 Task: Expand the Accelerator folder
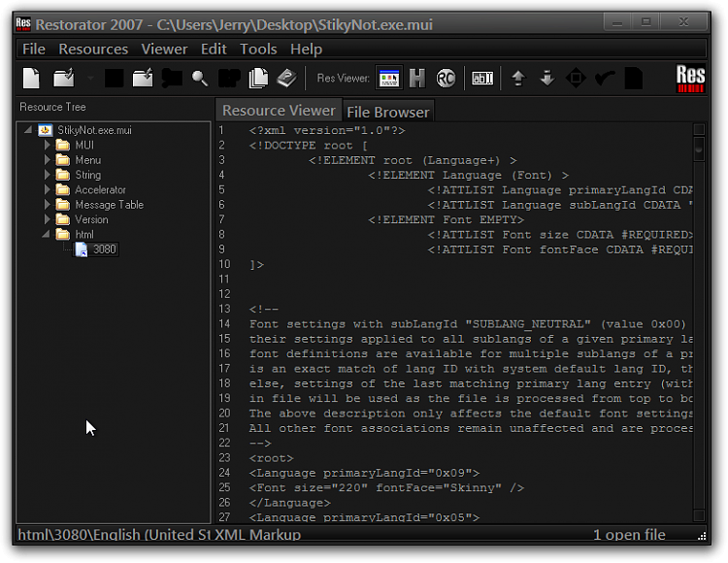click(x=47, y=189)
